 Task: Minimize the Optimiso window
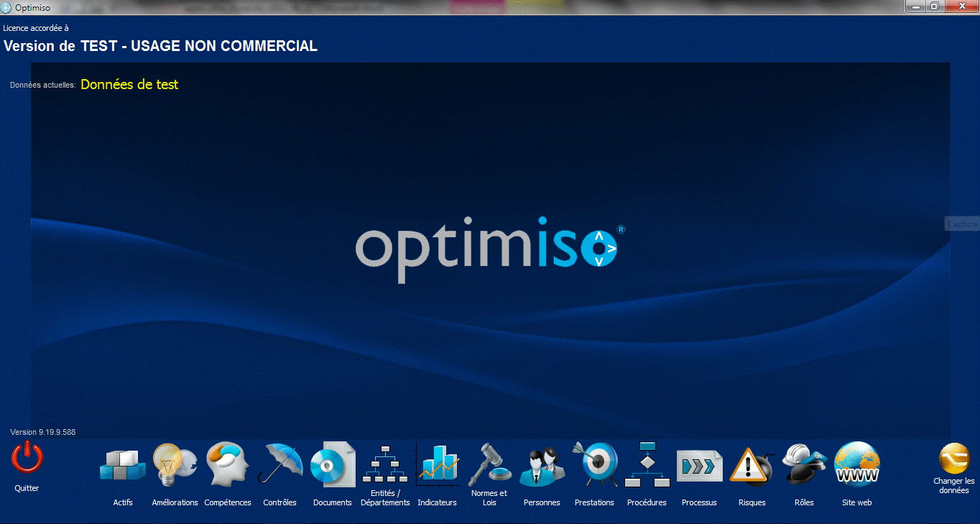915,6
